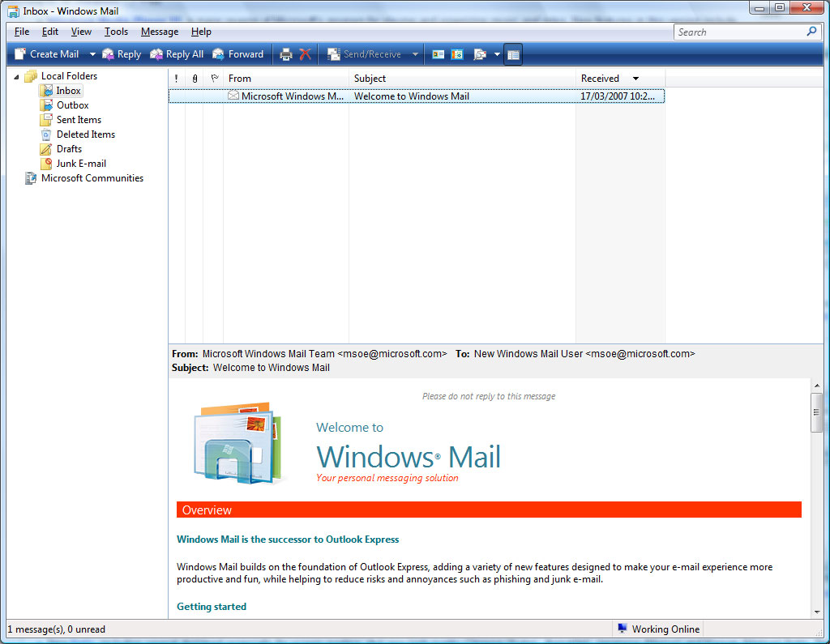This screenshot has width=830, height=644.
Task: Click the Inbox folder icon
Action: coord(47,91)
